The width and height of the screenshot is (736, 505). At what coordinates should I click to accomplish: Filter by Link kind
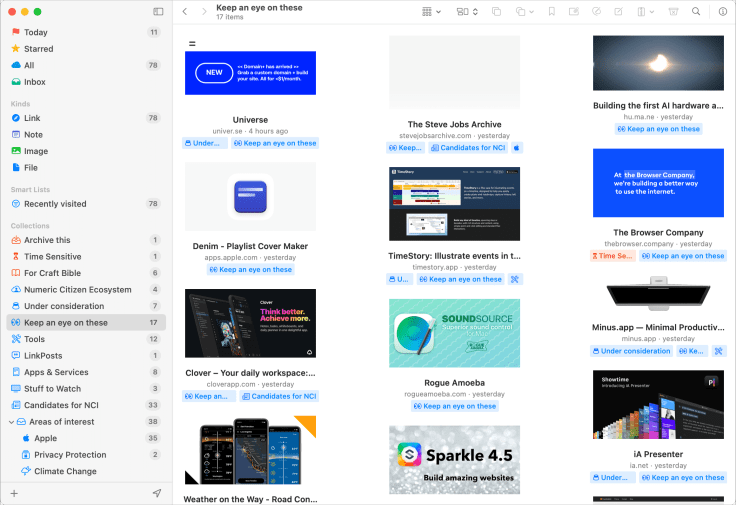point(86,118)
